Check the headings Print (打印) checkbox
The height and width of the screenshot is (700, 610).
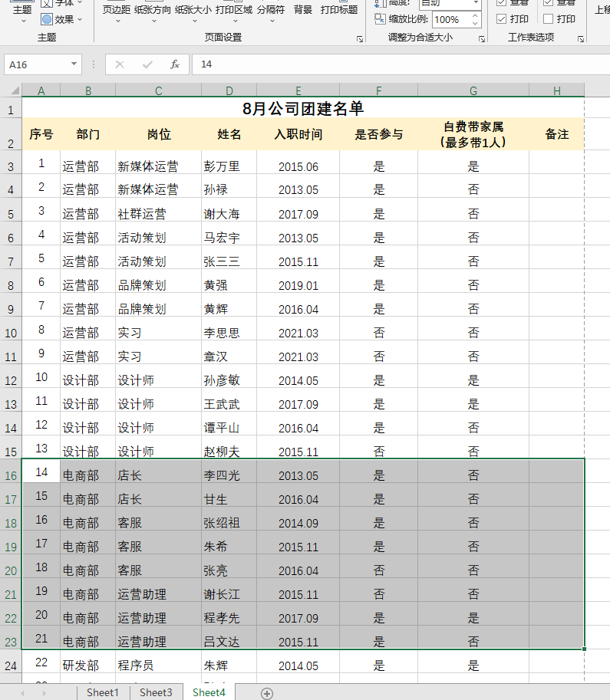tap(549, 18)
